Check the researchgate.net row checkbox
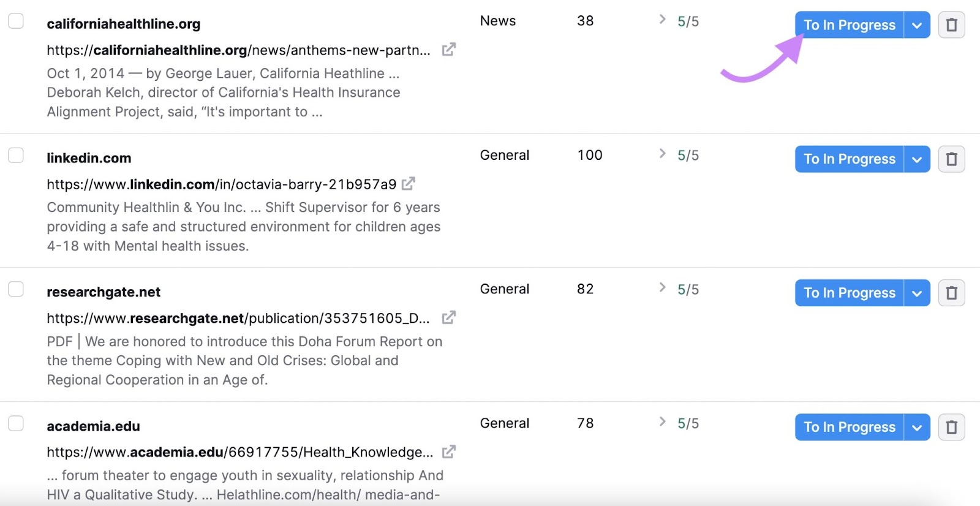This screenshot has width=980, height=506. coord(16,289)
